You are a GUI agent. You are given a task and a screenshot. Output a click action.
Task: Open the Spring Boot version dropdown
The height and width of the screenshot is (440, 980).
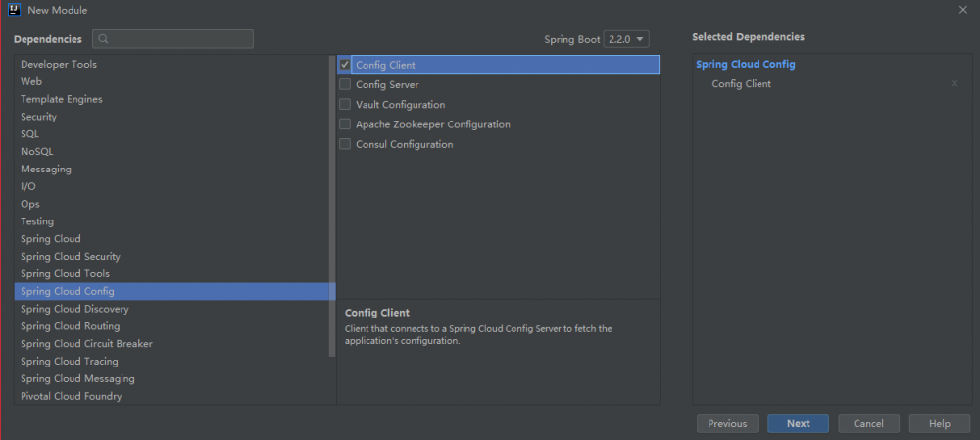(x=625, y=39)
